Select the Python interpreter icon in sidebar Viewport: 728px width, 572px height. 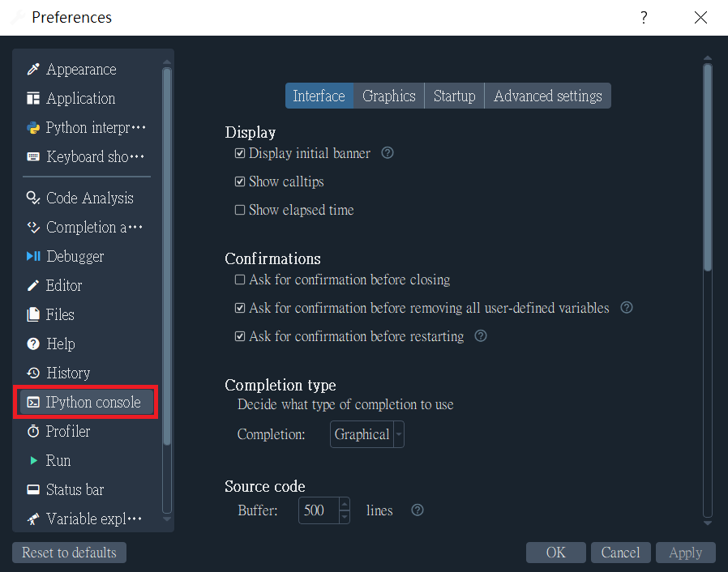(x=33, y=127)
